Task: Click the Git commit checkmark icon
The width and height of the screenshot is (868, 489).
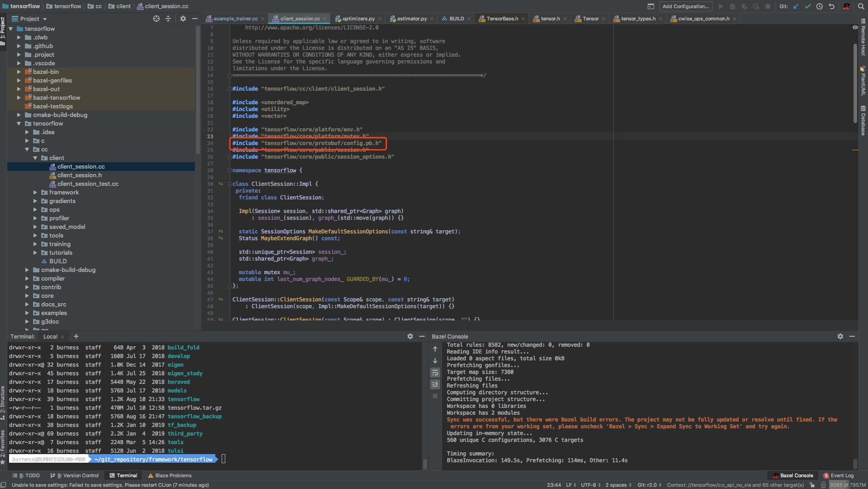Action: (x=808, y=6)
